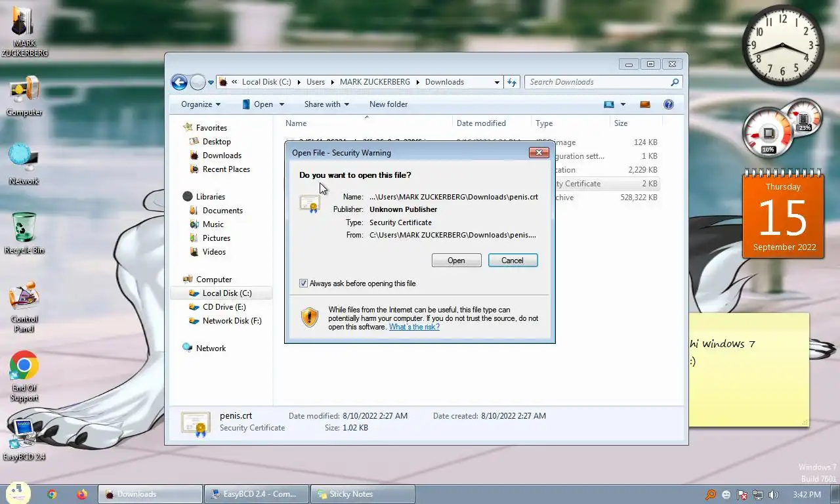840x504 pixels.
Task: Select Network Disk (F:) in the sidebar
Action: click(x=232, y=321)
